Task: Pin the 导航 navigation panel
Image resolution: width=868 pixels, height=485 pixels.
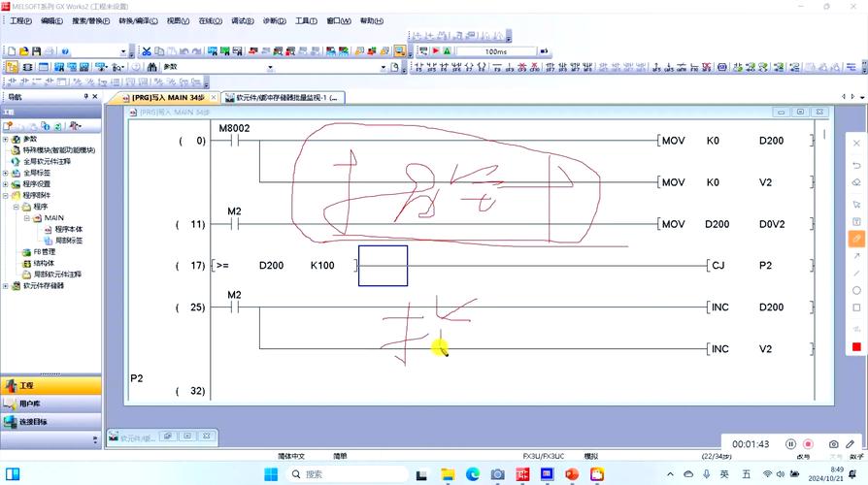Action: [x=85, y=96]
